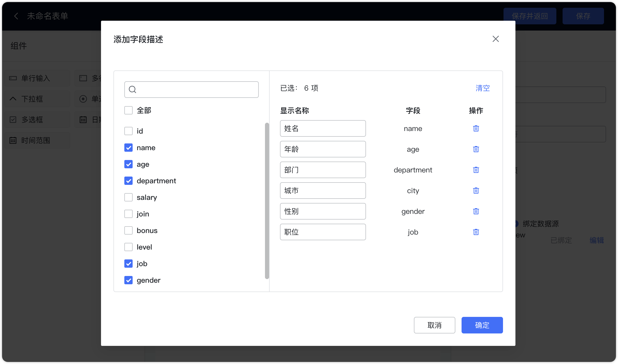
Task: Click the 操作 column header
Action: [x=476, y=111]
